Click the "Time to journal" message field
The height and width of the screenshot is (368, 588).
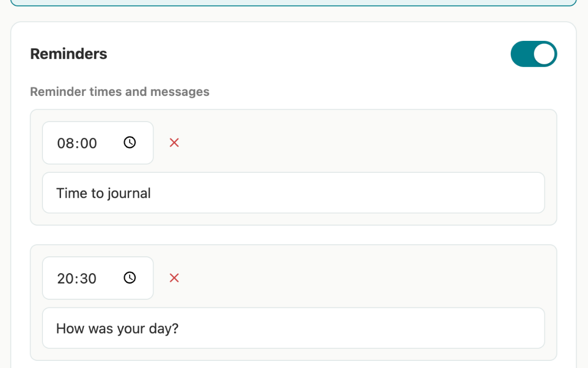293,193
